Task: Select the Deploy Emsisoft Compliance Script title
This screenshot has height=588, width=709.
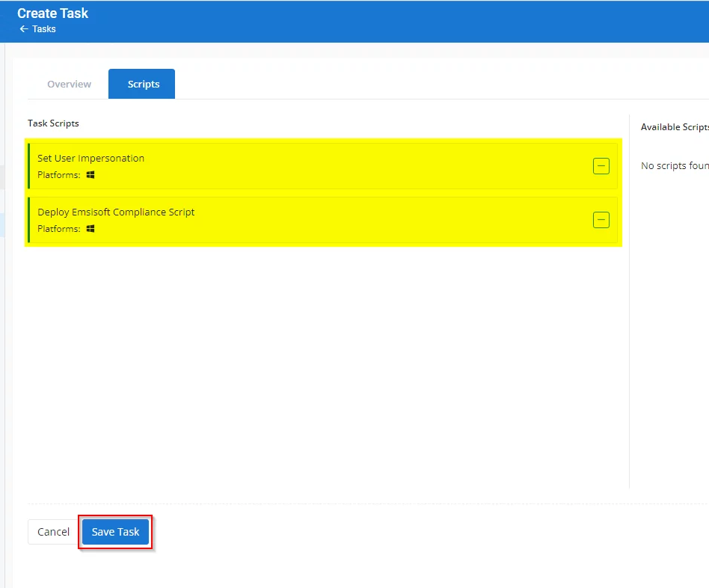Action: (116, 212)
